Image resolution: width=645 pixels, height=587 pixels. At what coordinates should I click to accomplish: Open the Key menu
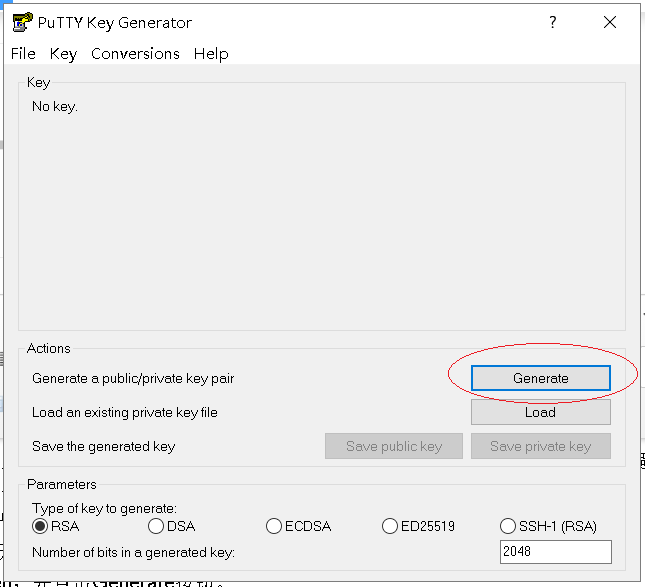[x=63, y=54]
